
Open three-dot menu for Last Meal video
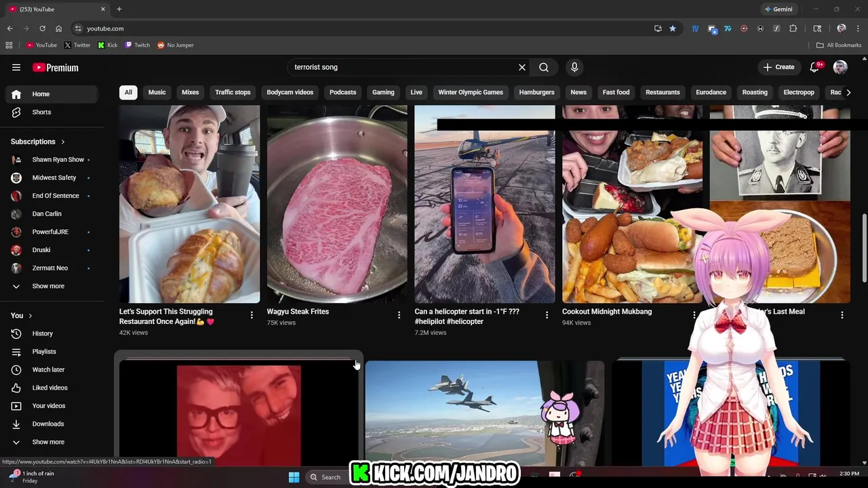842,315
